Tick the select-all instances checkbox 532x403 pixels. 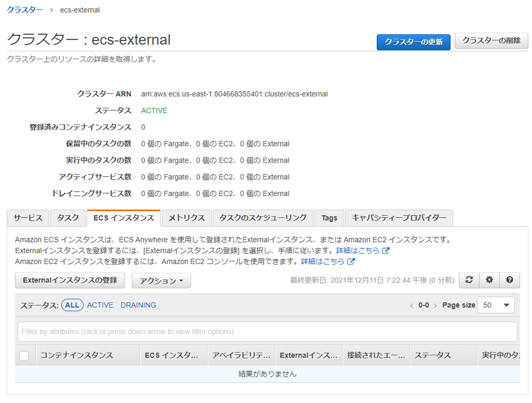(24, 356)
